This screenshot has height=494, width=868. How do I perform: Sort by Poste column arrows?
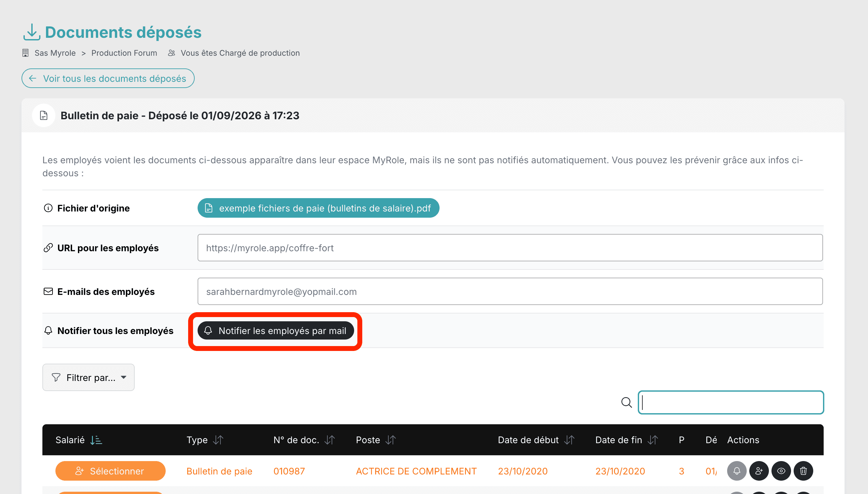click(x=390, y=440)
